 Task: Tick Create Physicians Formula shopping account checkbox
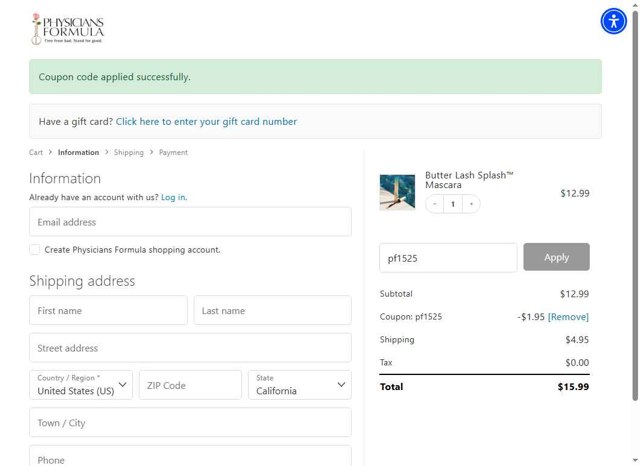click(x=35, y=249)
